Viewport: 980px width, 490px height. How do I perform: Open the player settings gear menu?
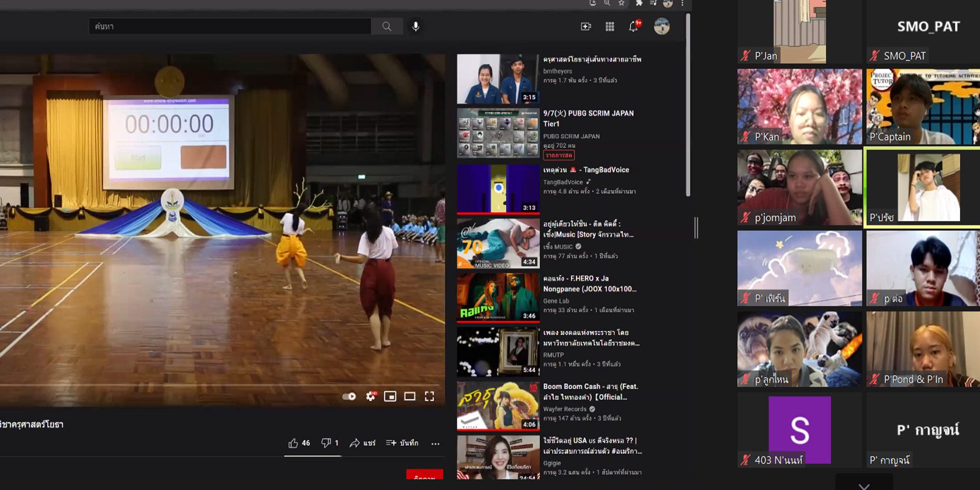pyautogui.click(x=370, y=397)
